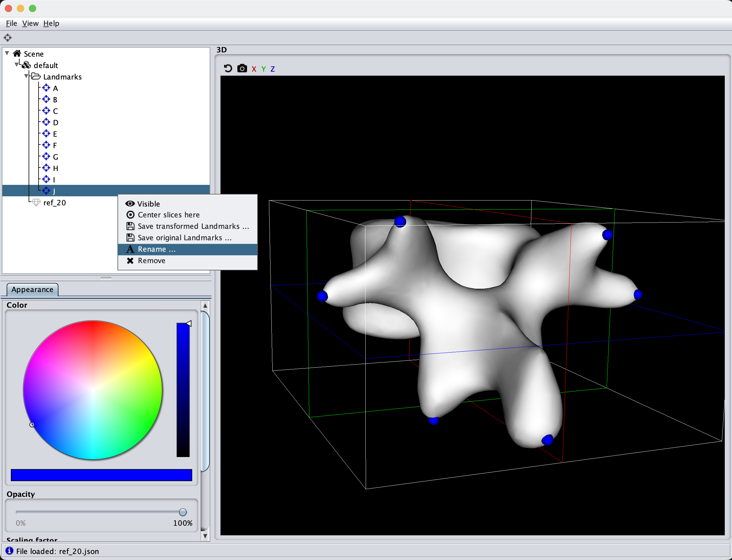Click the Appearance panel scroll down arrow
This screenshot has width=732, height=560.
click(205, 536)
